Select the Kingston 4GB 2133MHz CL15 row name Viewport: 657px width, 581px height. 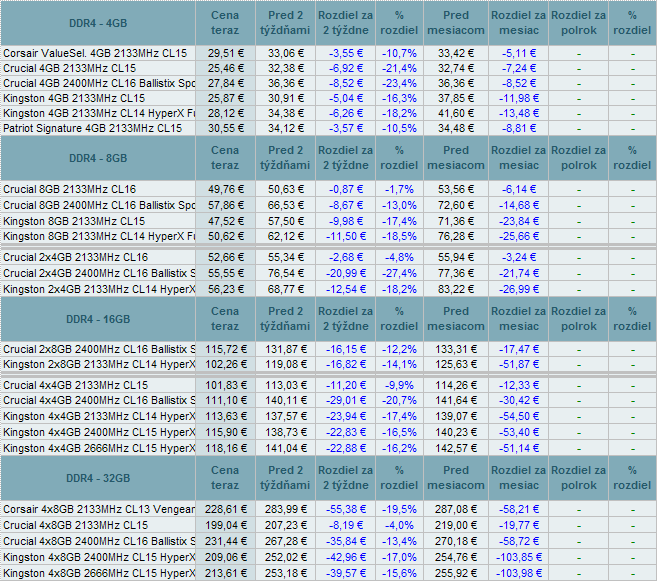point(74,98)
